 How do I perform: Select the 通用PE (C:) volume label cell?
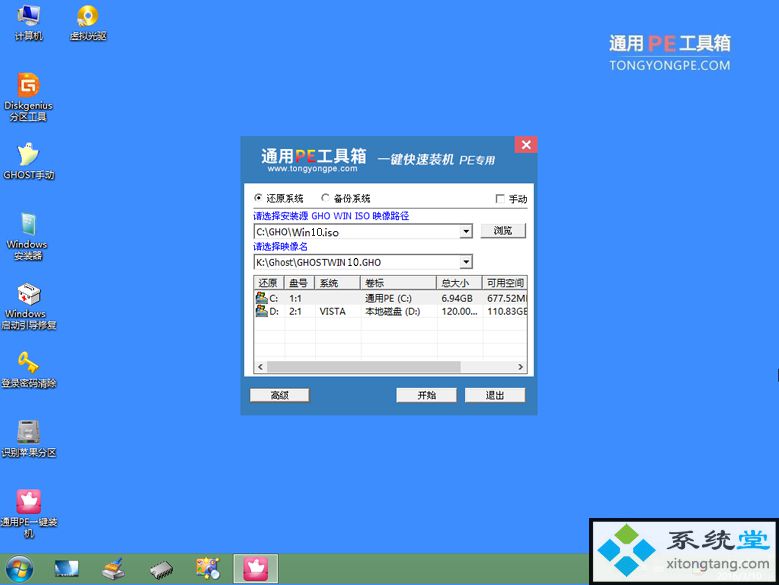click(x=389, y=298)
